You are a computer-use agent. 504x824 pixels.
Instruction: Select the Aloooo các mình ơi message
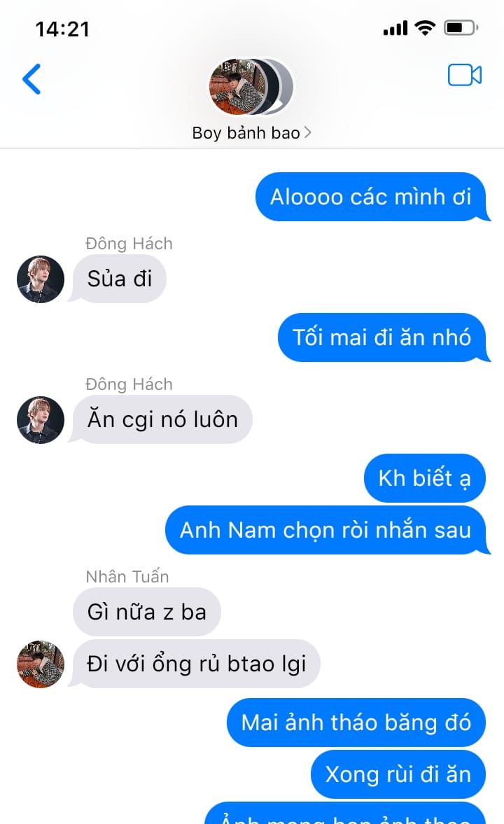[x=372, y=197]
